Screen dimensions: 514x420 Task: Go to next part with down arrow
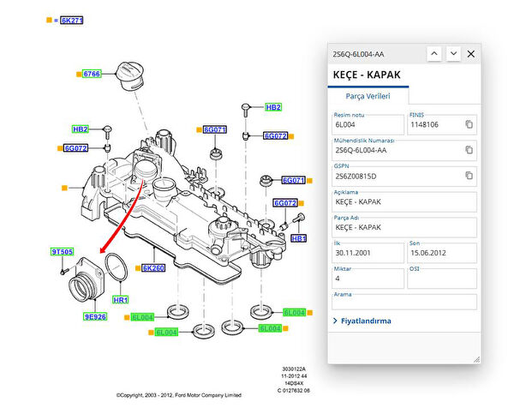453,53
